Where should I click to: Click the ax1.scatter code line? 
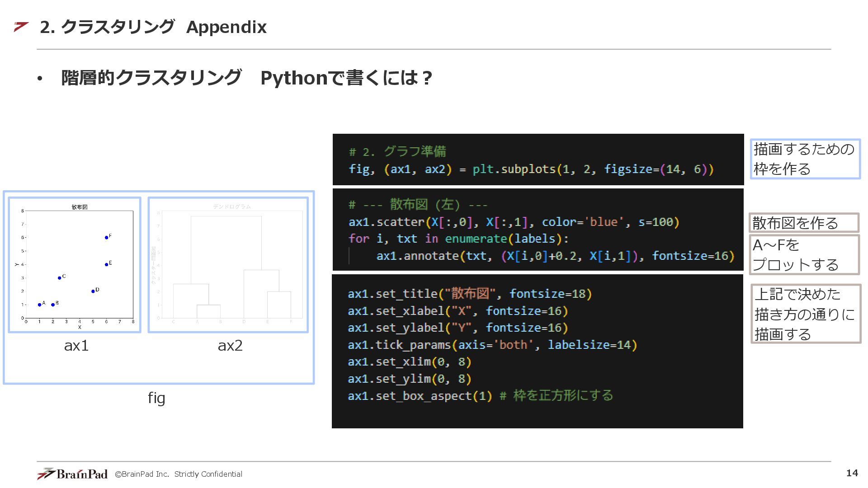[514, 222]
